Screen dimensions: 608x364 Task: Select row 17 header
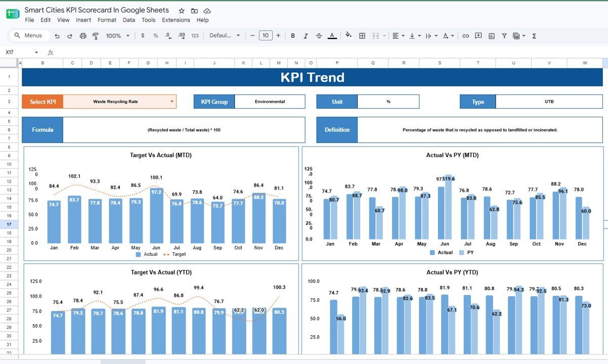9,224
